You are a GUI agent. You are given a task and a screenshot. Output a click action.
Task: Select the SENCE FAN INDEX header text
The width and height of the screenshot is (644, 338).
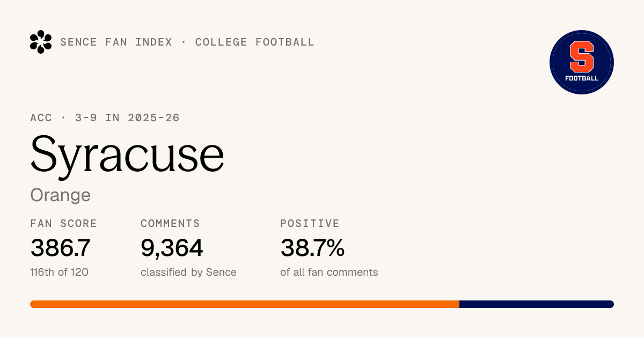tap(116, 42)
